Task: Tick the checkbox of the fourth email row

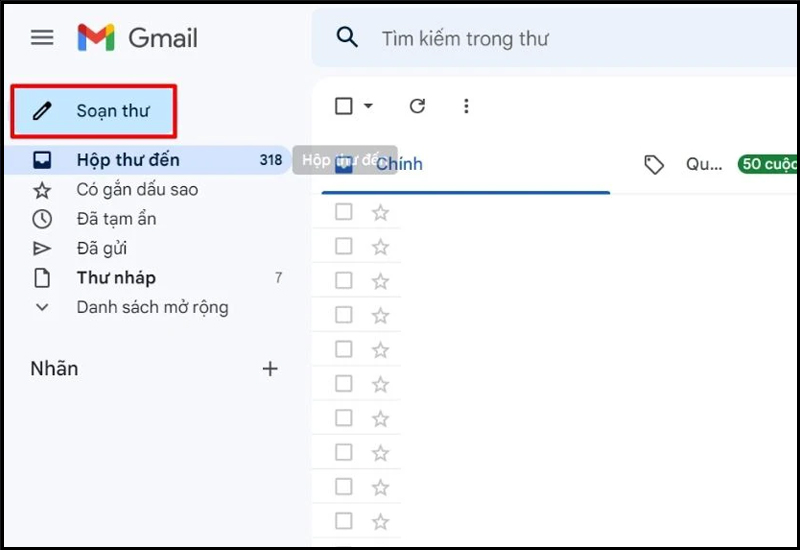Action: click(344, 315)
